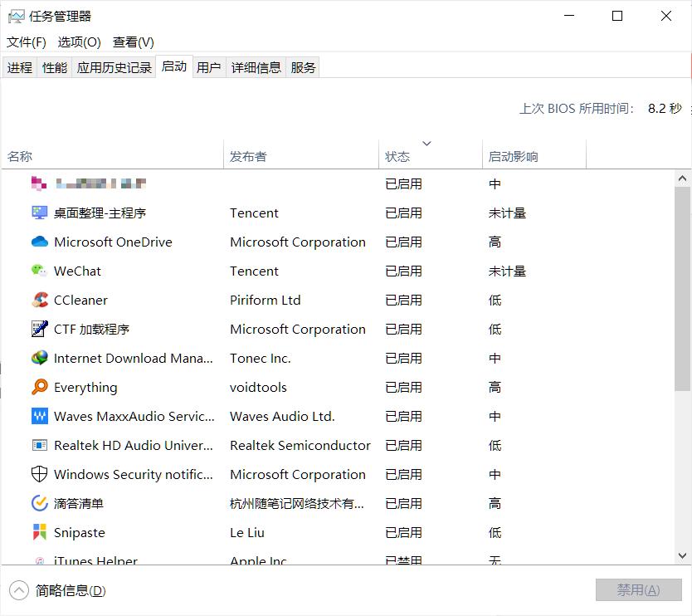This screenshot has height=616, width=692.
Task: Click the WeChat application icon
Action: [39, 271]
